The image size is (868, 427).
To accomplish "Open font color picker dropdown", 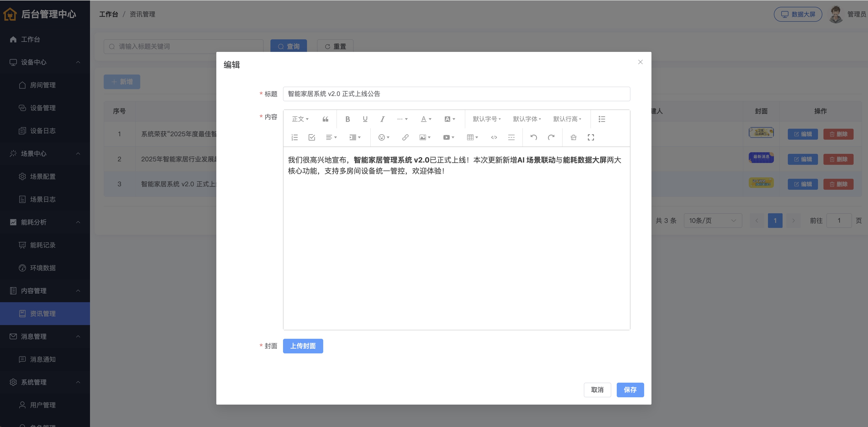I will [426, 119].
